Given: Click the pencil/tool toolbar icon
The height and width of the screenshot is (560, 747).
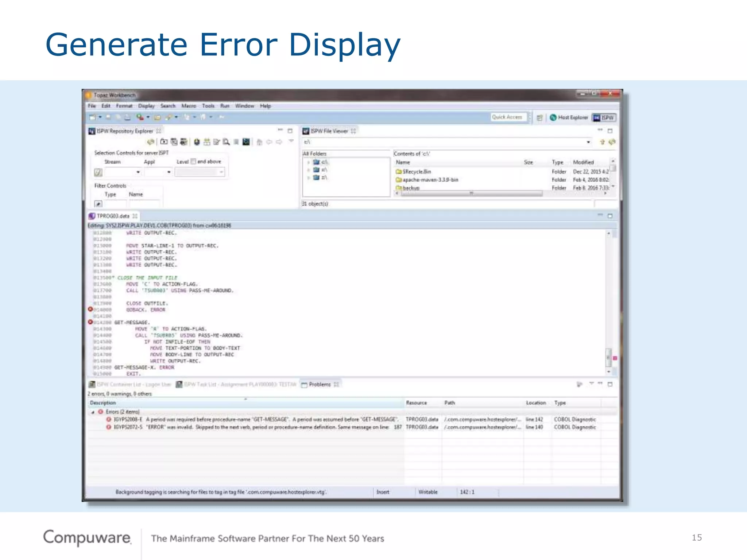Looking at the screenshot, I should [x=169, y=117].
